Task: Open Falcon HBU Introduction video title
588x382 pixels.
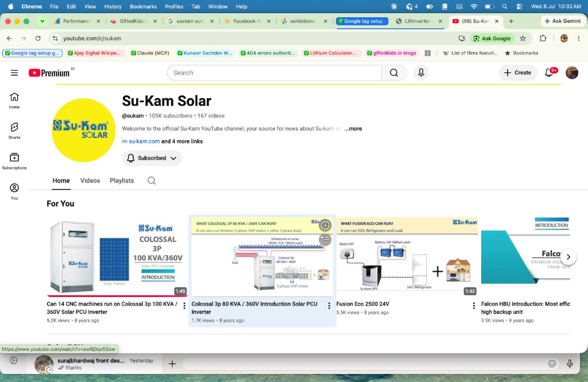Action: [525, 308]
